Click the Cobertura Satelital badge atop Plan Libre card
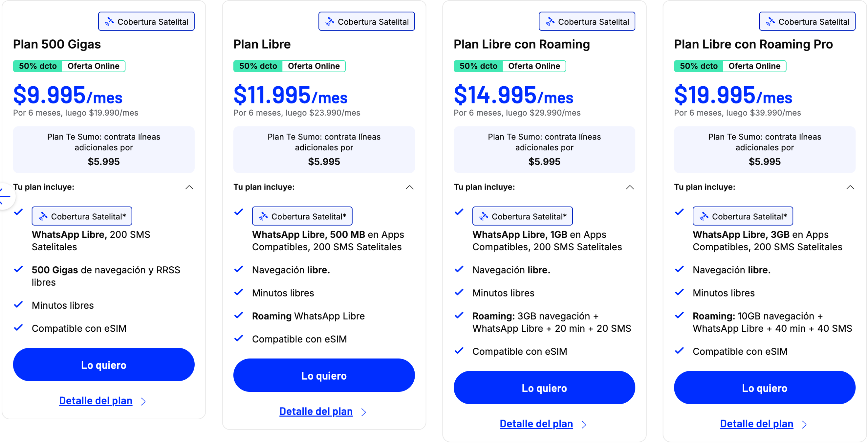Screen dimensions: 868x443 click(366, 21)
